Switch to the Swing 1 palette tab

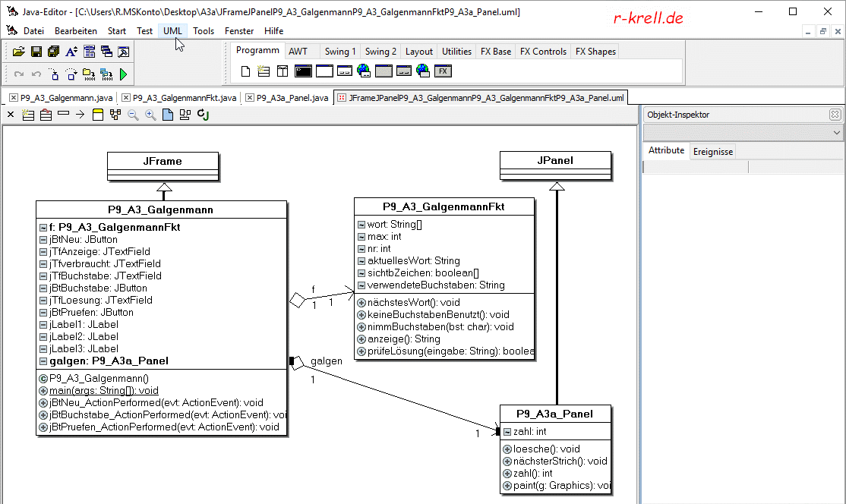(339, 52)
